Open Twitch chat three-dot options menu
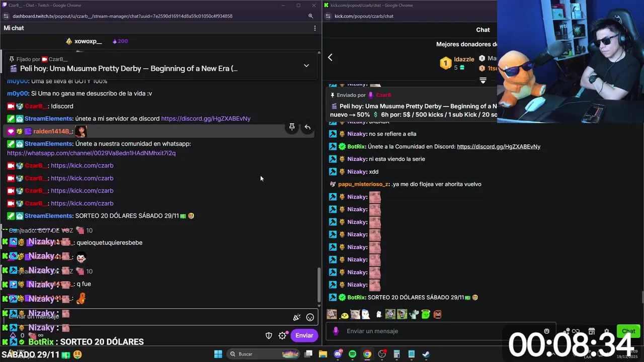This screenshot has height=362, width=644. point(315,28)
